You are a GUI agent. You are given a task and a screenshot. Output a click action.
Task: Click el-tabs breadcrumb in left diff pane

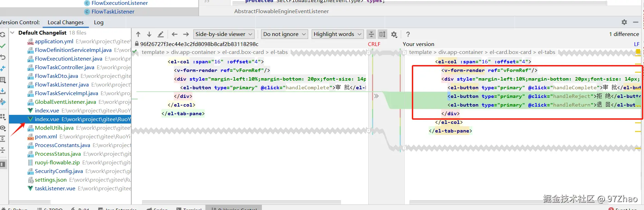pos(279,52)
